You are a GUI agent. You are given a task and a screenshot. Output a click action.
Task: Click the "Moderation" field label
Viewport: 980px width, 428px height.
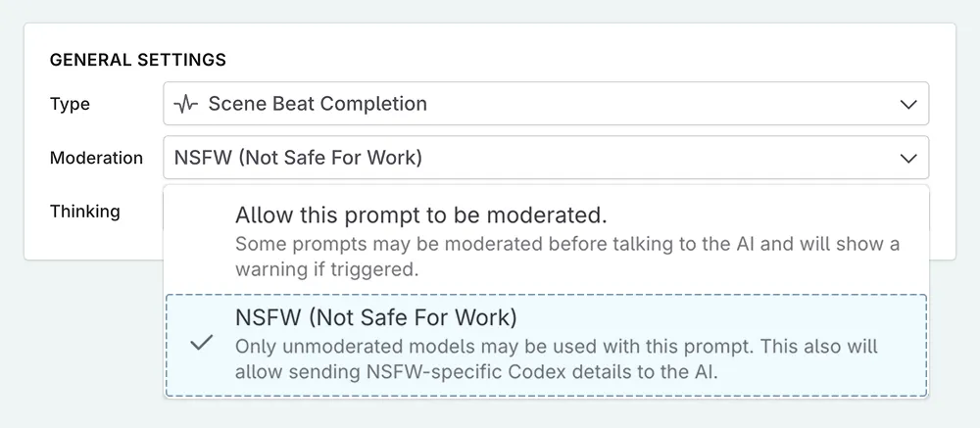click(96, 158)
